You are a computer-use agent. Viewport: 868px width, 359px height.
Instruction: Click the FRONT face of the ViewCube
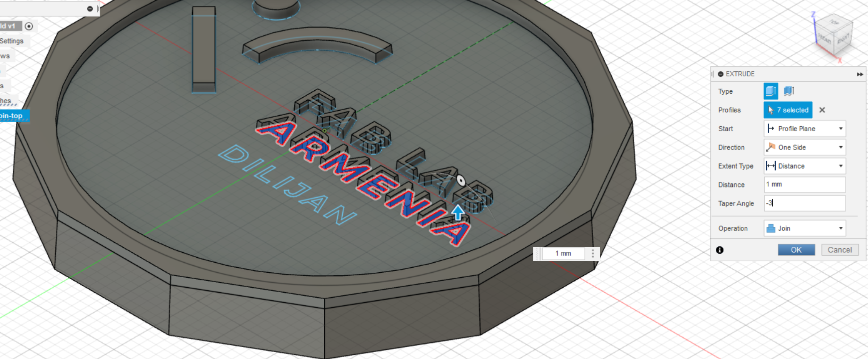pos(825,38)
